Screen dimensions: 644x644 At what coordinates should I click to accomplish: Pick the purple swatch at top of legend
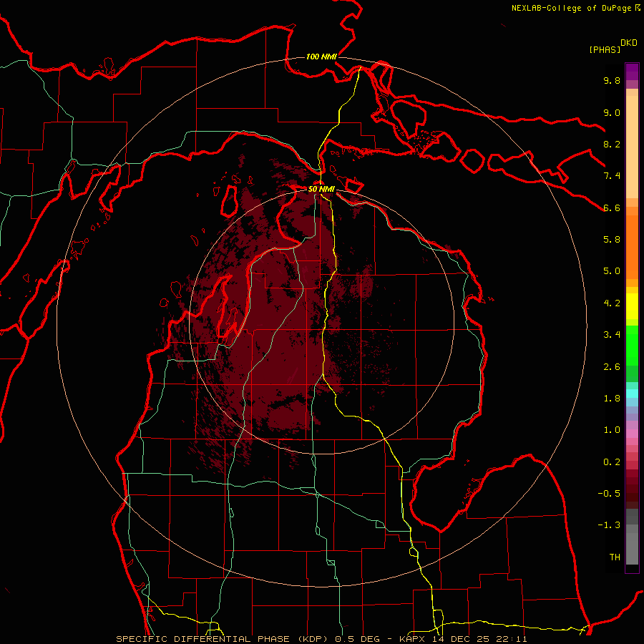(x=632, y=72)
